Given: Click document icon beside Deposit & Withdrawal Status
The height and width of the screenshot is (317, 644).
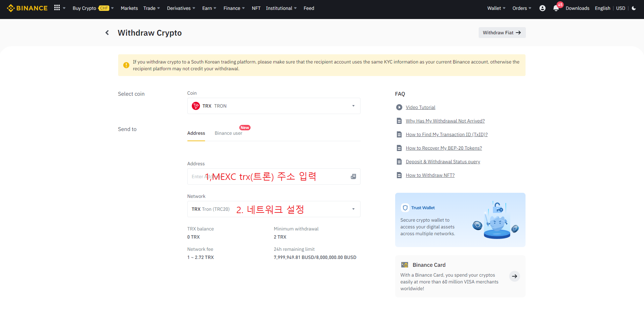Looking at the screenshot, I should [399, 162].
